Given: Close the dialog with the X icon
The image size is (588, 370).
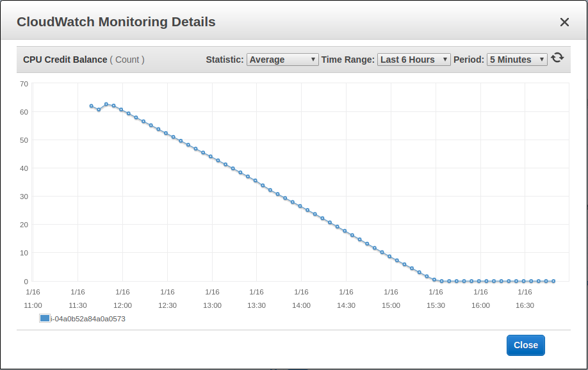Looking at the screenshot, I should (564, 22).
